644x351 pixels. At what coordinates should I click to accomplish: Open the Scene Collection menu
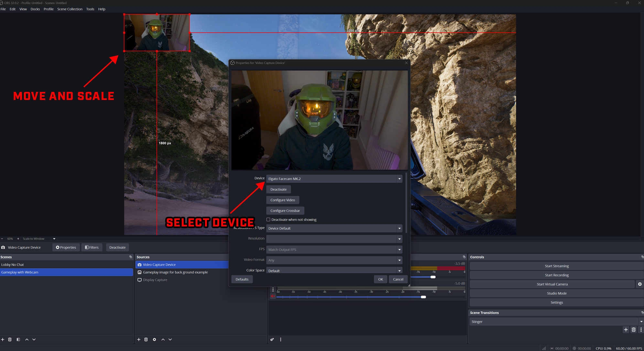pos(70,9)
